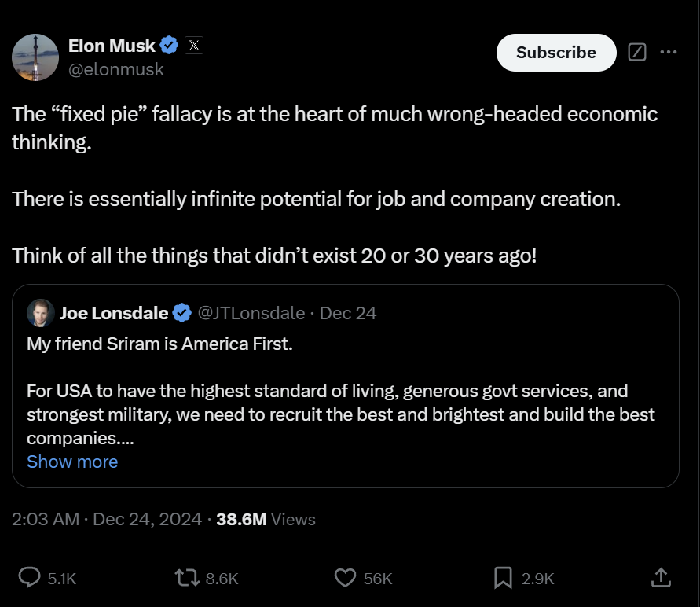Subscribe to Elon Musk
The image size is (700, 607).
556,53
